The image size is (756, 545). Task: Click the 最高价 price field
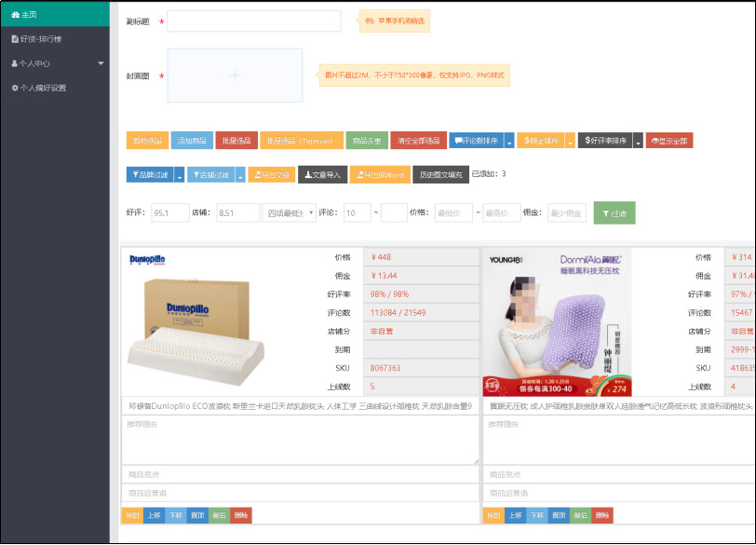pyautogui.click(x=502, y=212)
